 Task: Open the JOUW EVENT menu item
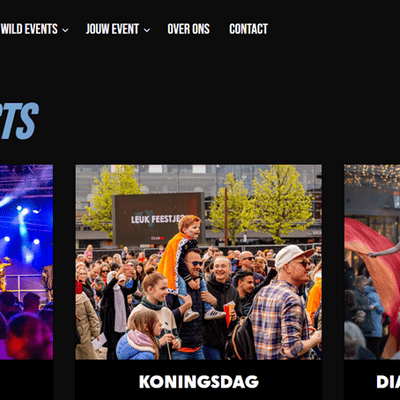[x=112, y=29]
